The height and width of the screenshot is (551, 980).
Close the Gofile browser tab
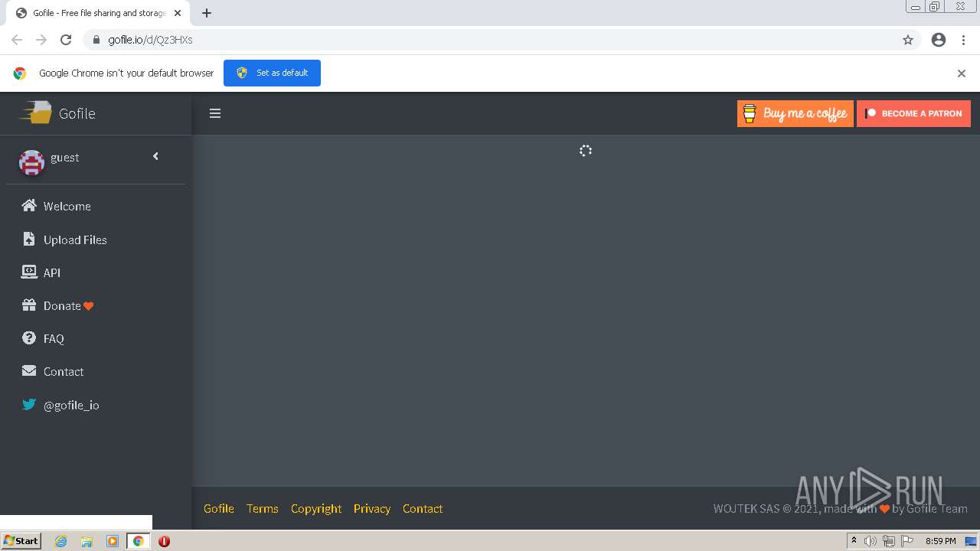(x=178, y=13)
